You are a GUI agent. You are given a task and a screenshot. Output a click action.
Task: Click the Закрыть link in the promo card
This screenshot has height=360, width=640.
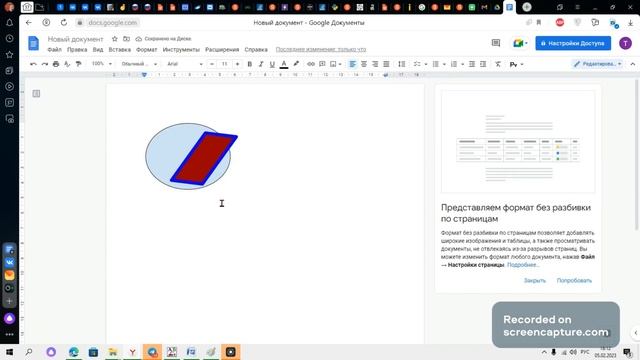coord(535,280)
